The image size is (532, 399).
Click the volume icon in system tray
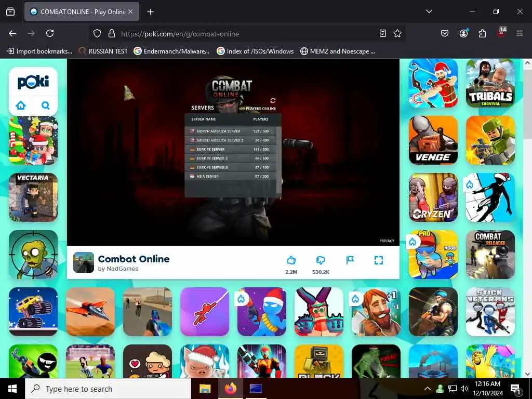(464, 389)
